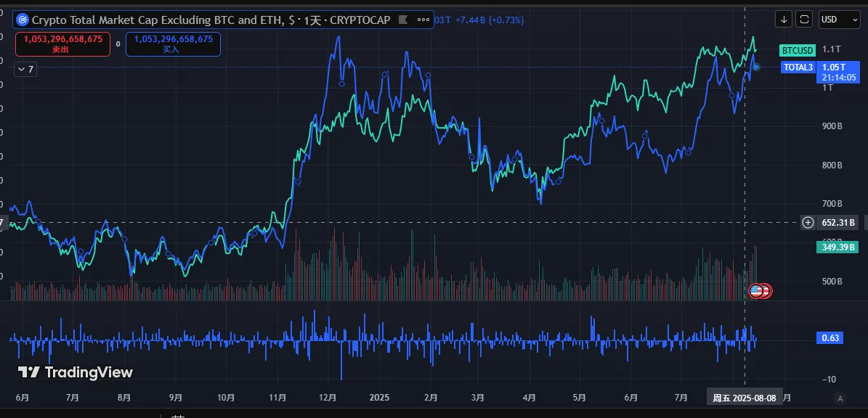Toggle auto scale with the A button
The width and height of the screenshot is (868, 418).
click(x=840, y=398)
